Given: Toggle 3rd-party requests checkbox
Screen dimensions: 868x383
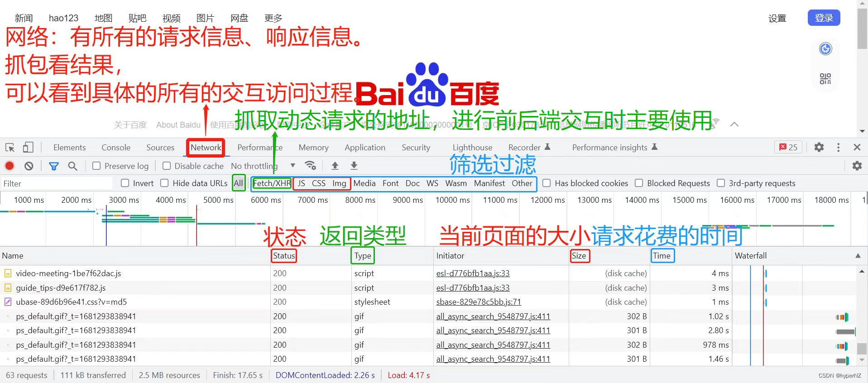Looking at the screenshot, I should [x=721, y=183].
